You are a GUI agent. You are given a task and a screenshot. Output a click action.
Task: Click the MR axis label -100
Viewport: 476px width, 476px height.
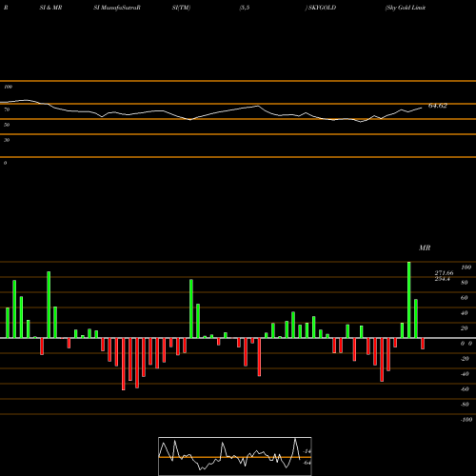pos(466,420)
